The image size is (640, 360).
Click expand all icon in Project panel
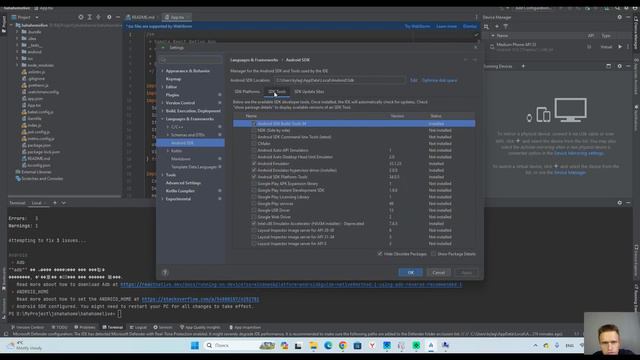(89, 17)
